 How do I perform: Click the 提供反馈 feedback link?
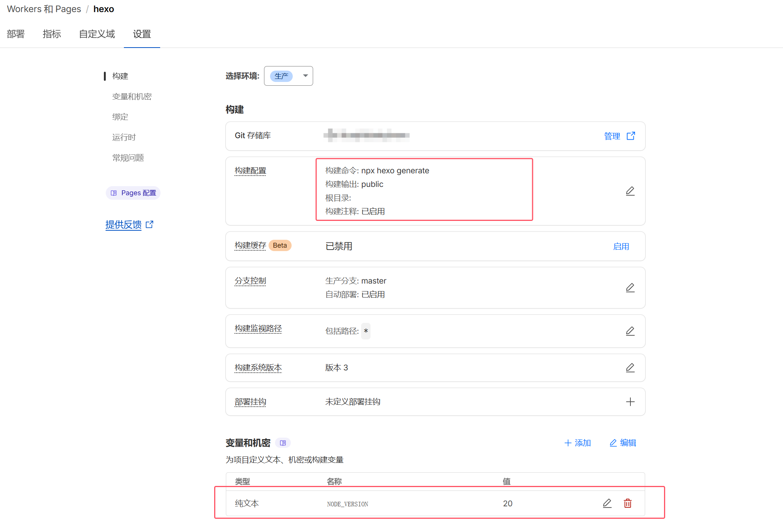[124, 225]
